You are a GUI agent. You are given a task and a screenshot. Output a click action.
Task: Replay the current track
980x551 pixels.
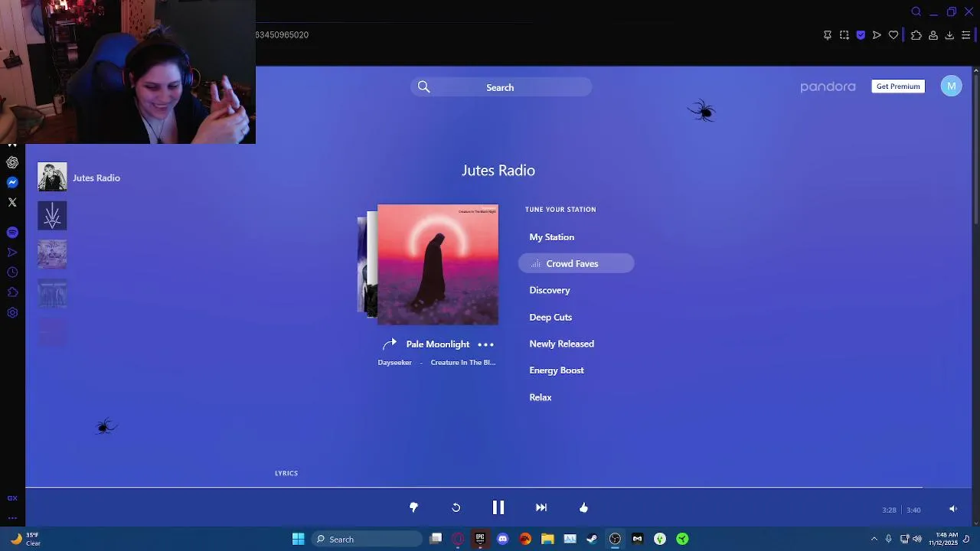pos(456,507)
